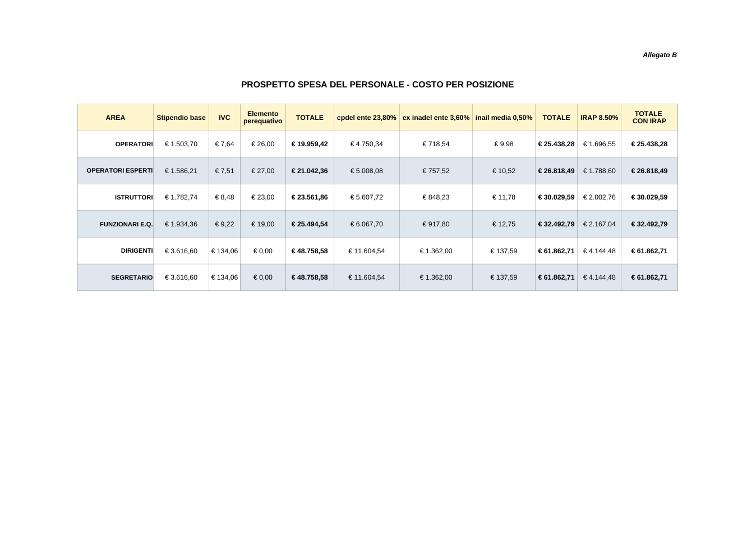
Task: Select the 'IRAP 8.50%' column header
Action: pyautogui.click(x=599, y=118)
